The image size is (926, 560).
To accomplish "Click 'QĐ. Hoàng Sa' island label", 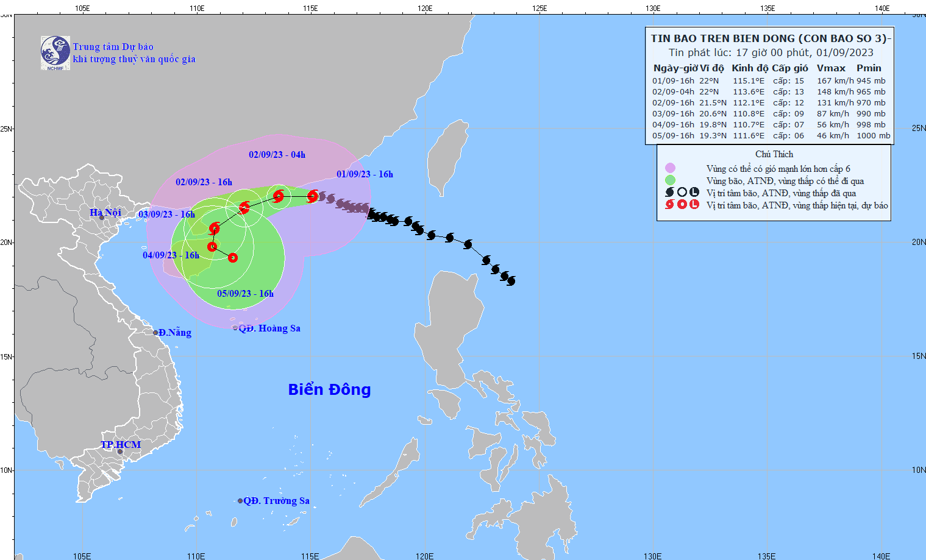I will pos(269,328).
